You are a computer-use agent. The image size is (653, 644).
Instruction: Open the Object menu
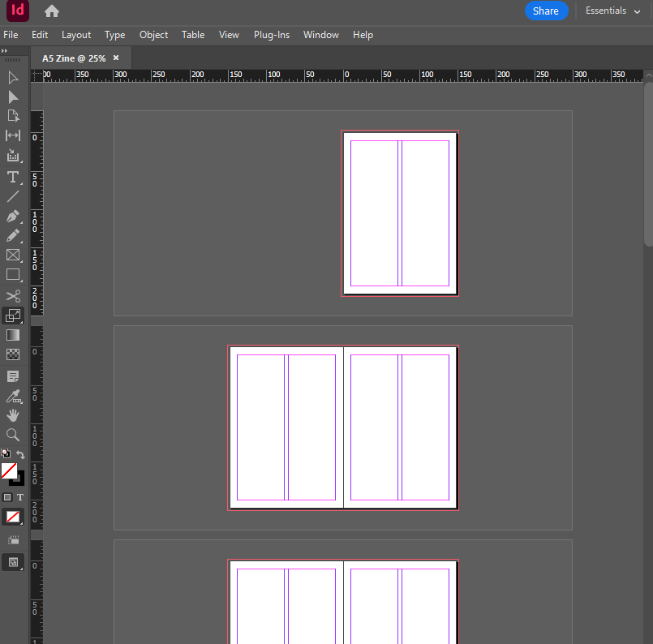[153, 35]
